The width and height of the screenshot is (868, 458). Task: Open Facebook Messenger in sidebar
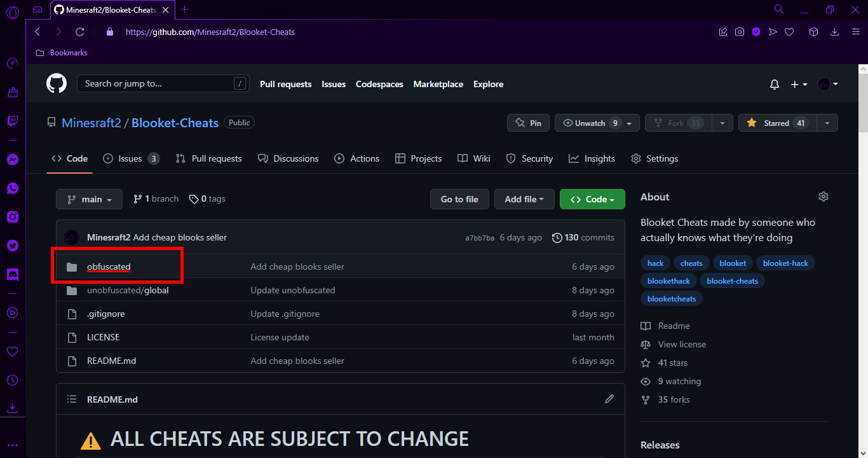[x=12, y=160]
